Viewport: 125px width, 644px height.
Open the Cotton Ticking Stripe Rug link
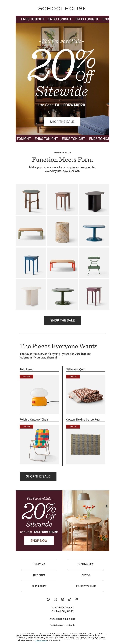pyautogui.click(x=83, y=419)
